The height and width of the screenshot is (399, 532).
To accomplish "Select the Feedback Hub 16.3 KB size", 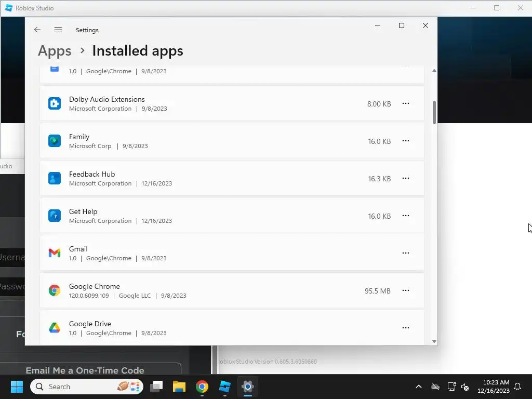I will (379, 179).
